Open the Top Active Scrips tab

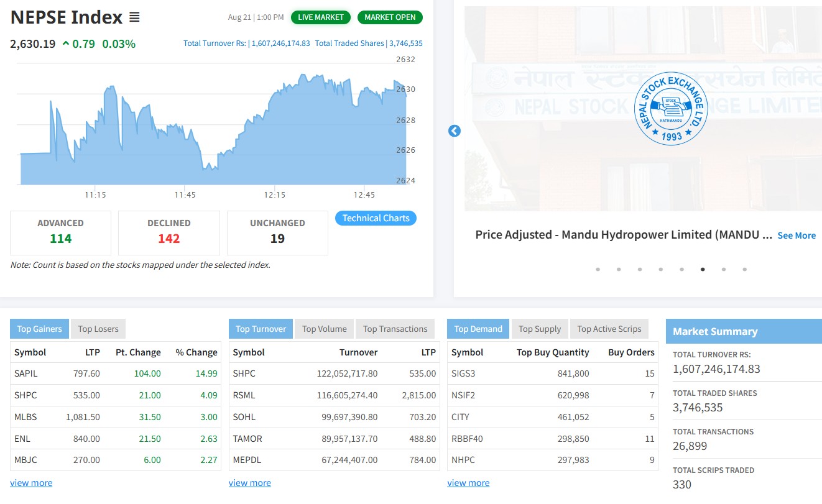pos(609,329)
